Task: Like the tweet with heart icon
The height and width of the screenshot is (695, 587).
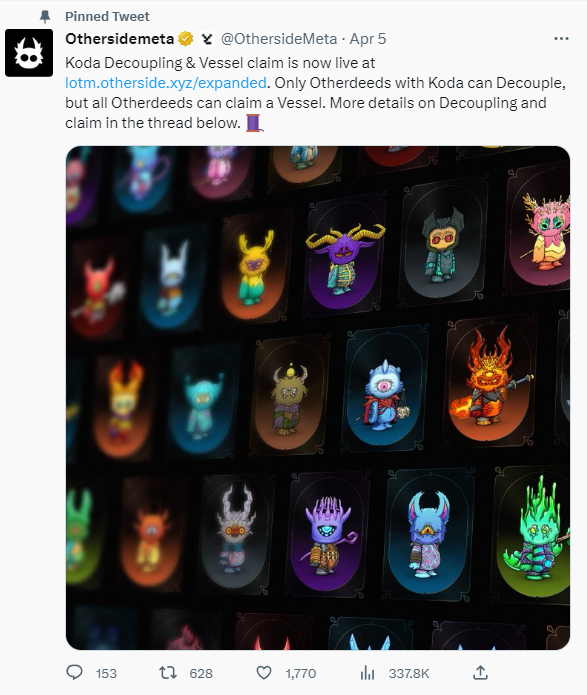Action: (264, 673)
